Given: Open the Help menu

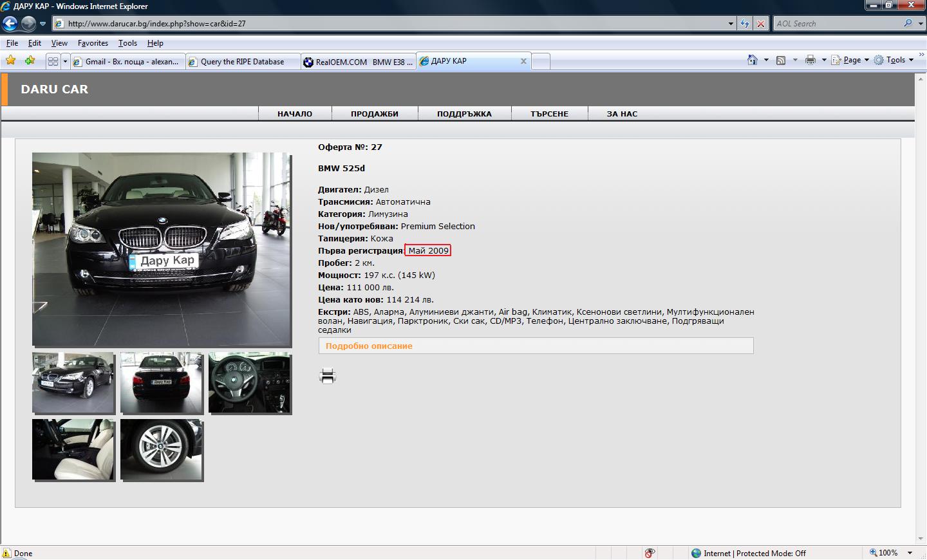Looking at the screenshot, I should (155, 43).
